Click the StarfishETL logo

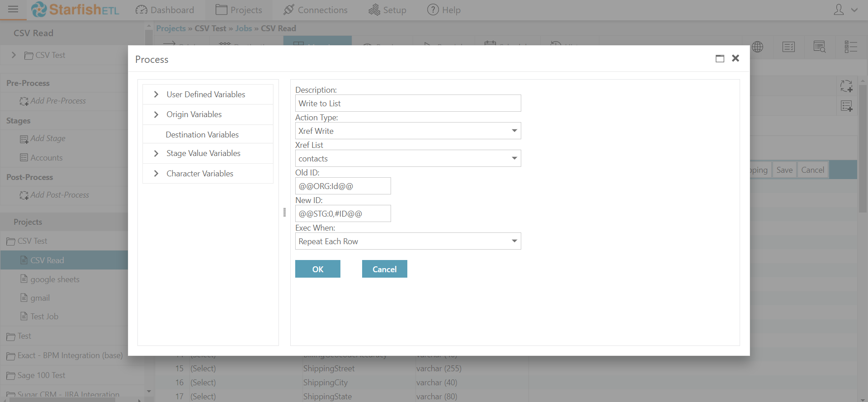tap(75, 9)
